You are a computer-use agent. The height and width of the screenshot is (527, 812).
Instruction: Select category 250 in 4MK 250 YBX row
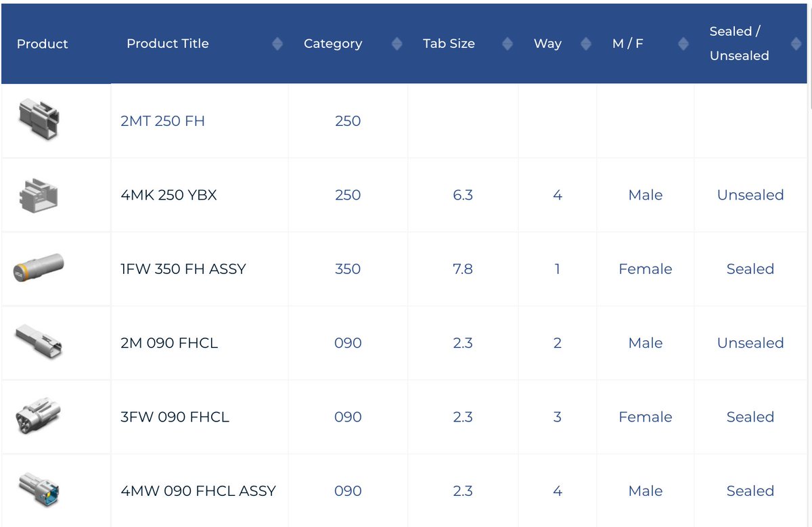pyautogui.click(x=348, y=195)
